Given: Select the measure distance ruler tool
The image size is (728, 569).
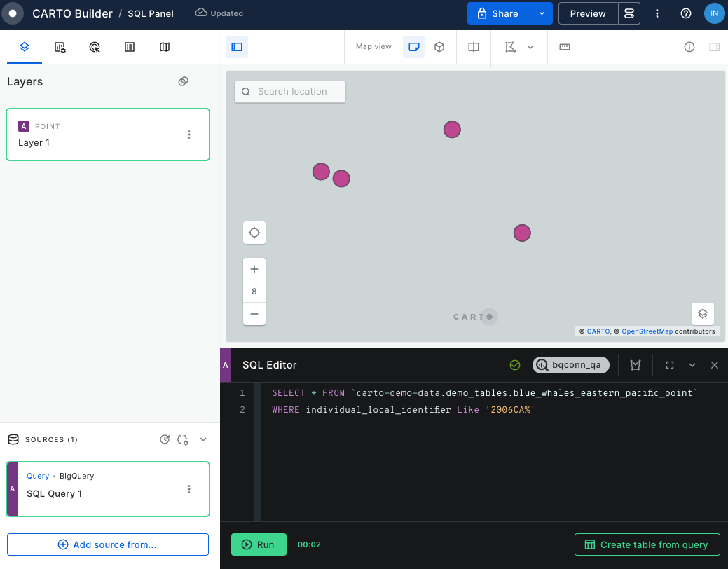Looking at the screenshot, I should coord(565,47).
